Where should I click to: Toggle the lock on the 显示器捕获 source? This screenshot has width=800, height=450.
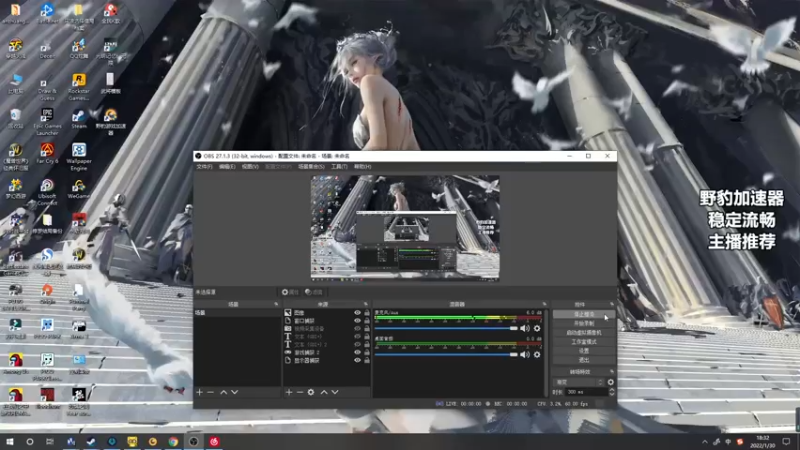(x=367, y=360)
